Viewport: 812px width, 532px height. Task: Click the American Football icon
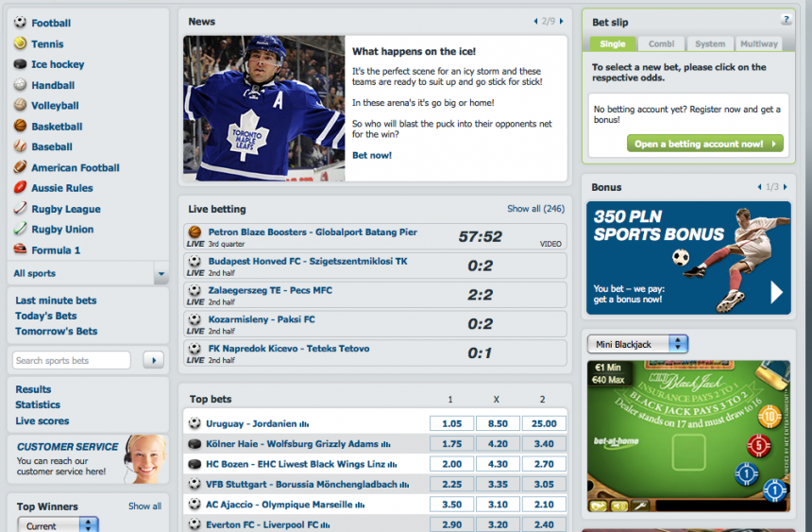tap(20, 167)
